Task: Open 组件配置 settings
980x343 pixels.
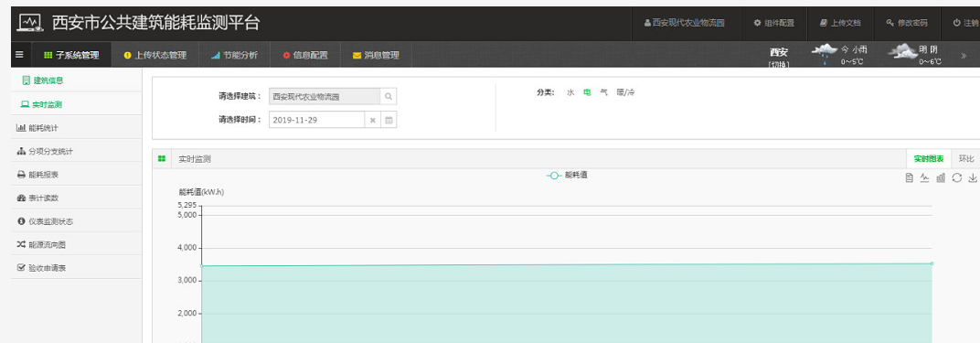Action: [x=773, y=23]
